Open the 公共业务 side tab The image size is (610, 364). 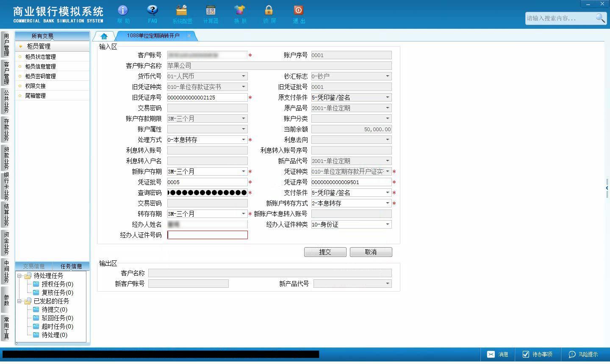(x=6, y=101)
